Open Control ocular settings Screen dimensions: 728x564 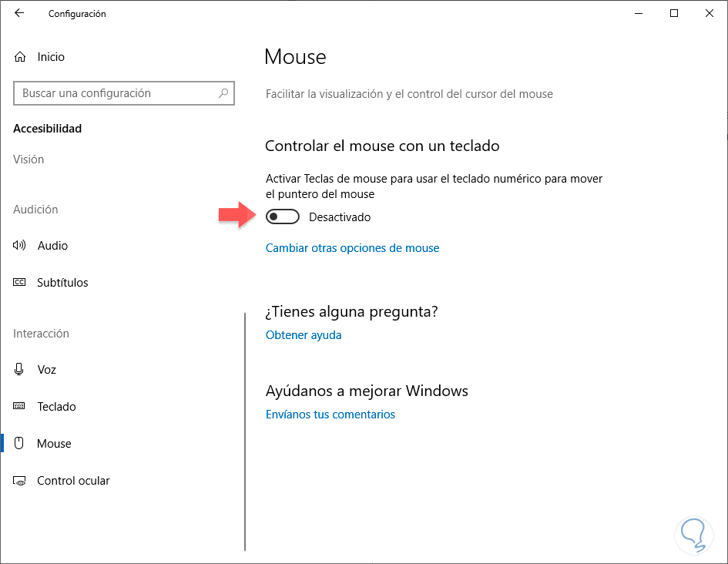tap(73, 481)
